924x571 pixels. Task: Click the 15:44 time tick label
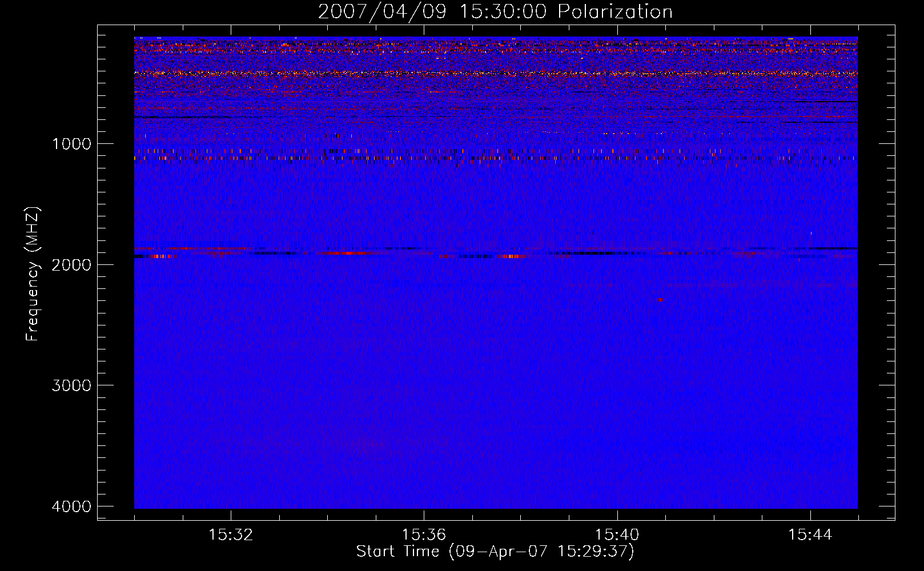pyautogui.click(x=810, y=534)
